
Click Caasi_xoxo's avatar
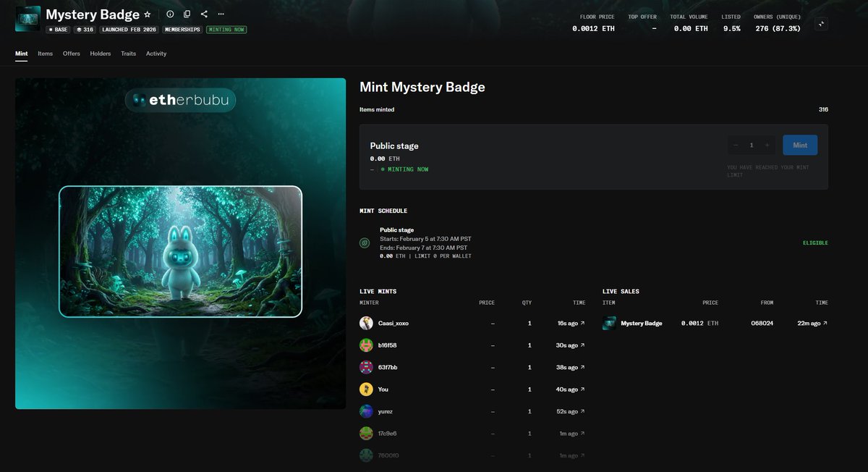pos(366,323)
